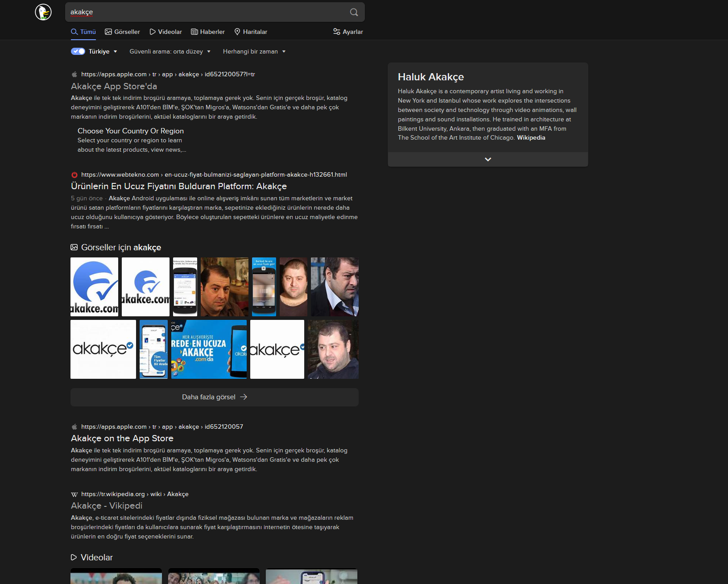Open the first akakce.com logo thumbnail
728x584 pixels.
pyautogui.click(x=95, y=287)
